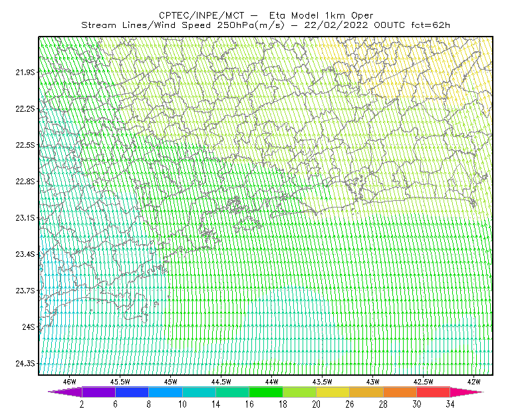Screen dimensions: 532x411
Task: Select the teal-green 14-16 legend color
Action: click(x=232, y=392)
